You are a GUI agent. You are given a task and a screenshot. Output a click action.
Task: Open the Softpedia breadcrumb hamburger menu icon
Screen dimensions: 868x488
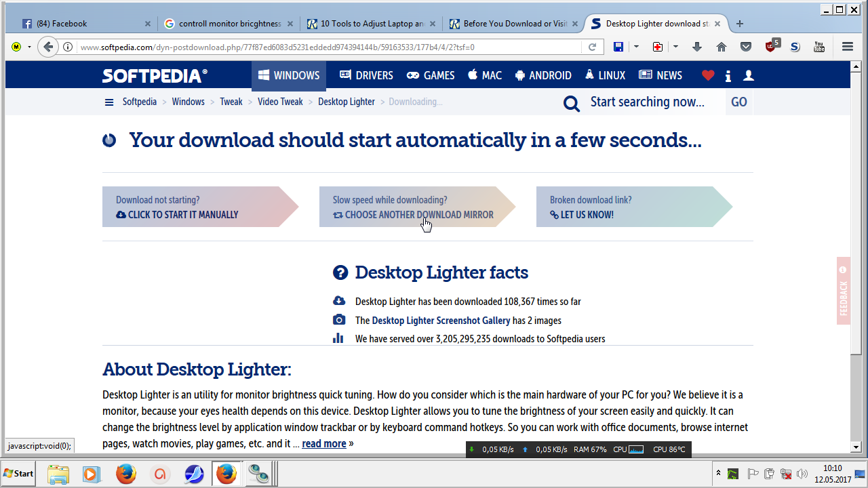click(109, 102)
